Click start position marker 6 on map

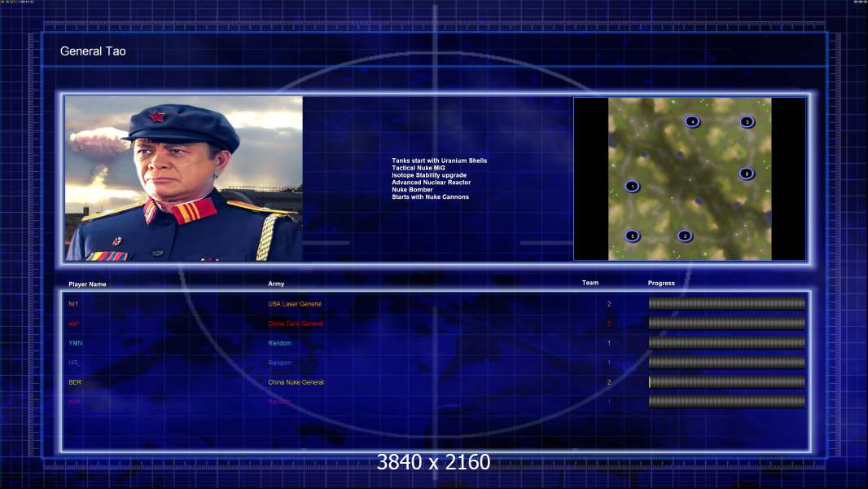click(747, 174)
